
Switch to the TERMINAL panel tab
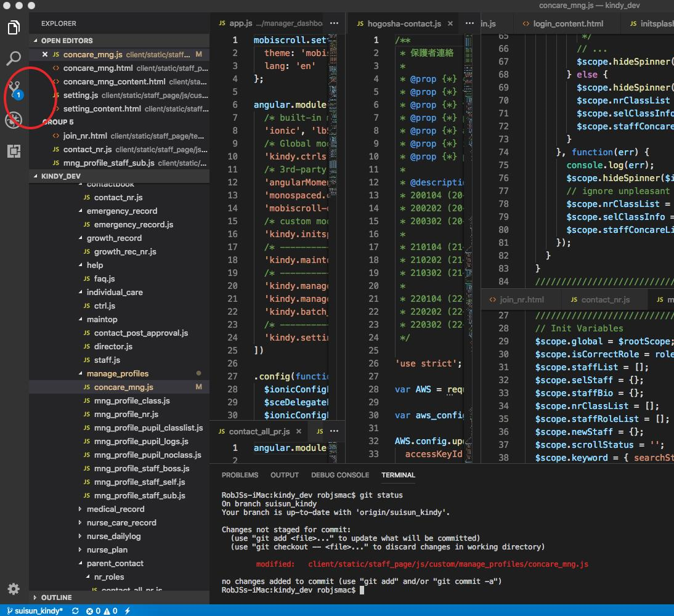[x=398, y=475]
